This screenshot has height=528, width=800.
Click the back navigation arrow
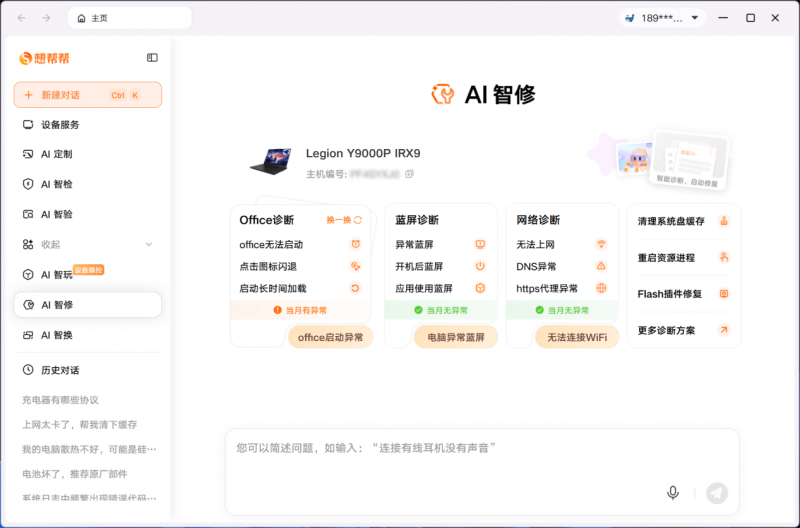21,18
